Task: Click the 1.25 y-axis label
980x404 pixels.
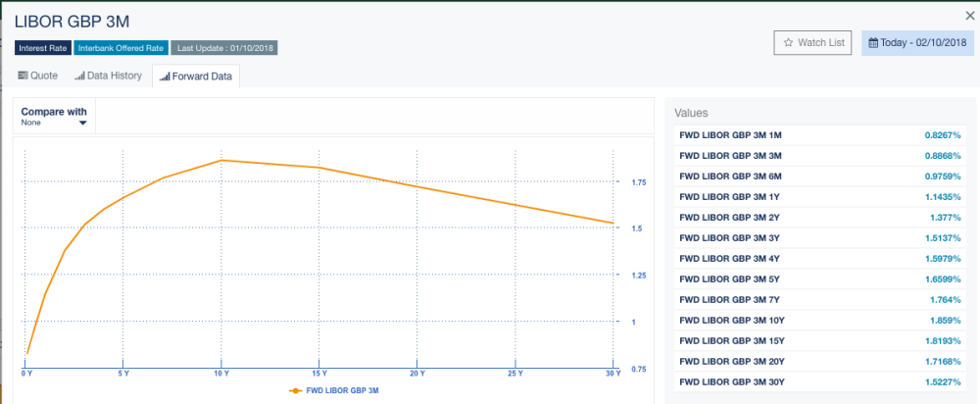Action: pyautogui.click(x=639, y=276)
